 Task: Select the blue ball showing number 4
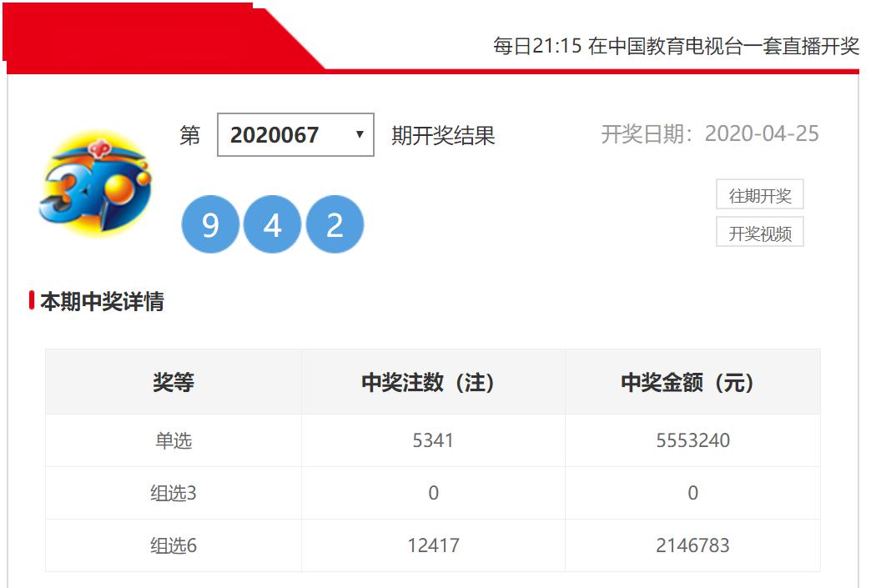(x=273, y=223)
